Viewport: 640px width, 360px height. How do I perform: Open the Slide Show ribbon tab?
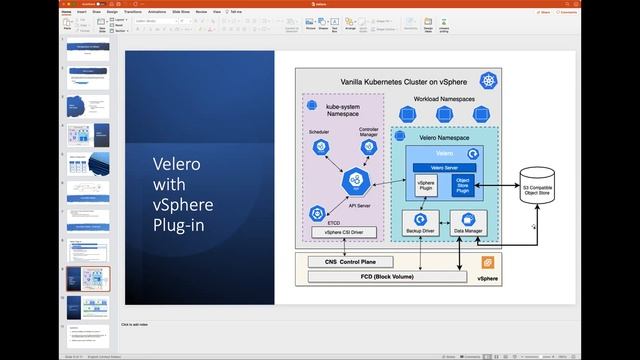[x=181, y=12]
